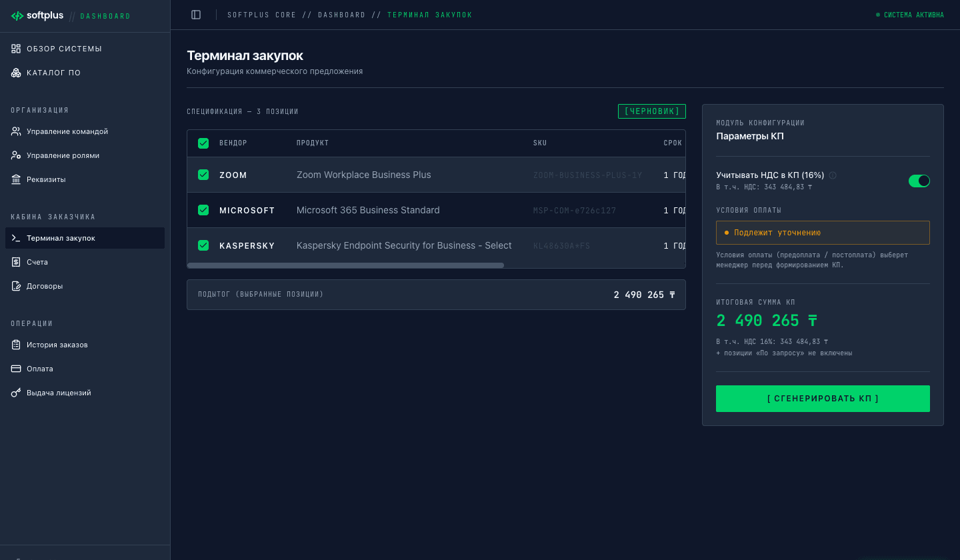
Task: Click the Сгенерировать КП button
Action: point(823,399)
